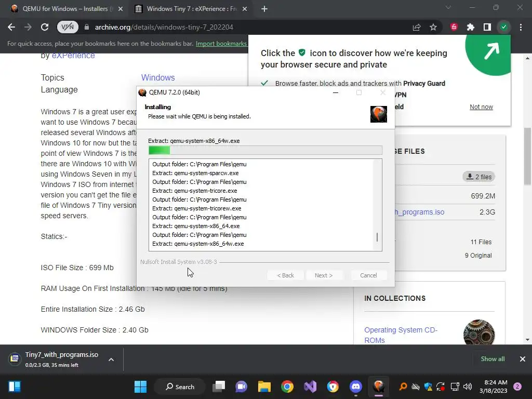The width and height of the screenshot is (532, 399).
Task: Open the red lock extension icon
Action: (x=454, y=27)
